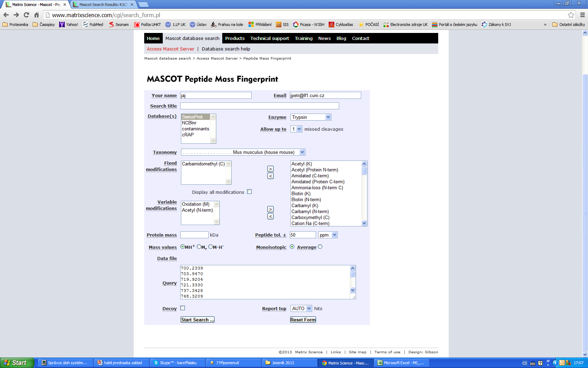Open the Přihlášení bookmark
Image resolution: width=588 pixels, height=368 pixels.
tap(260, 25)
